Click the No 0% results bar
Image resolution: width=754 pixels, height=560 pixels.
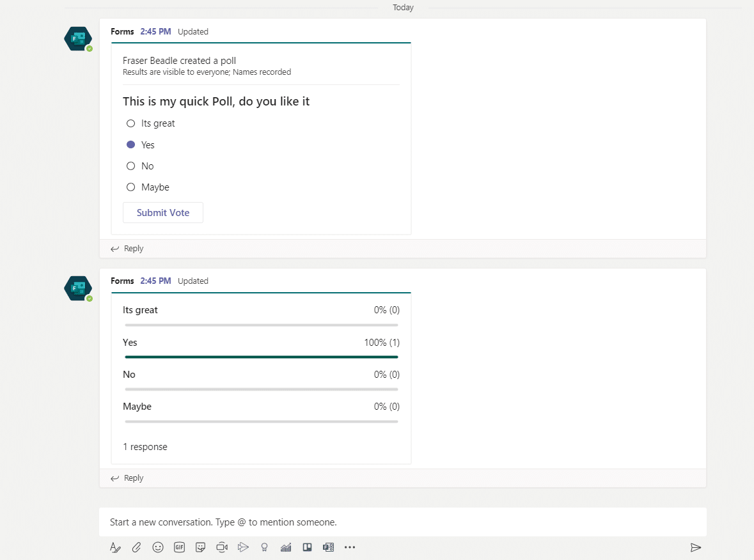pyautogui.click(x=261, y=389)
